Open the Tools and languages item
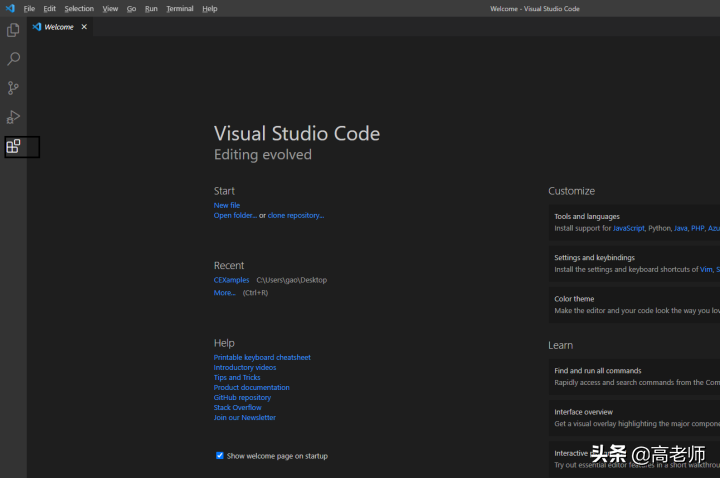 635,222
